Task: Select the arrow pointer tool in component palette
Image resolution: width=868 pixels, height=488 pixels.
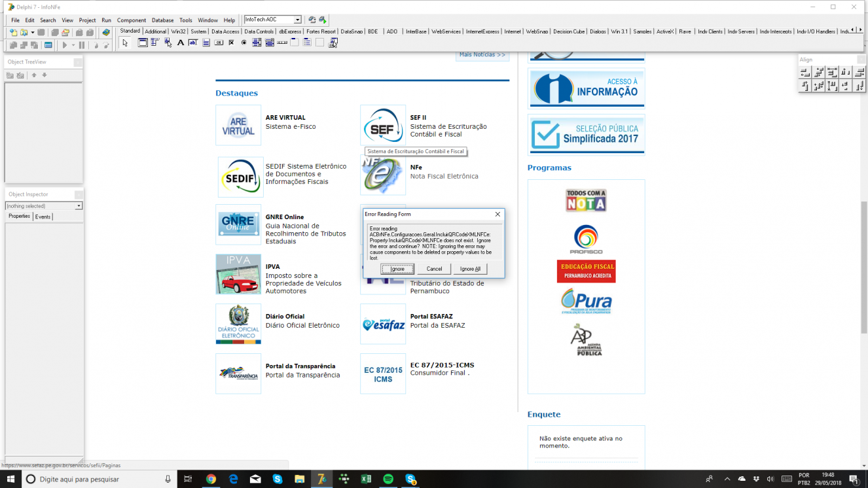Action: click(x=125, y=43)
